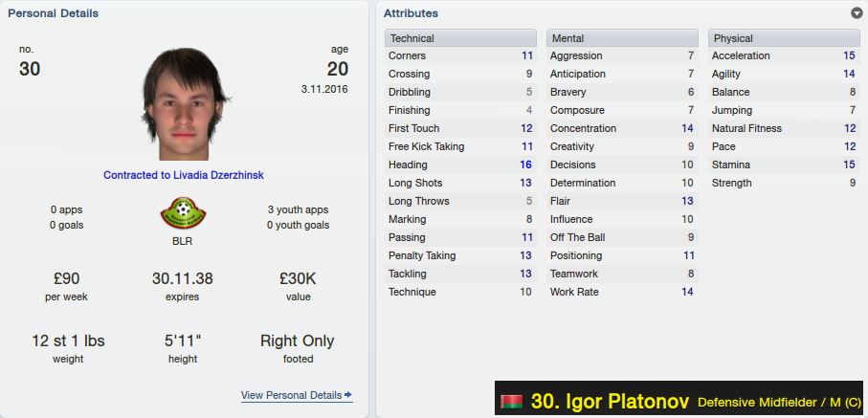Click the Personal Details panel title
868x418 pixels.
coord(54,13)
